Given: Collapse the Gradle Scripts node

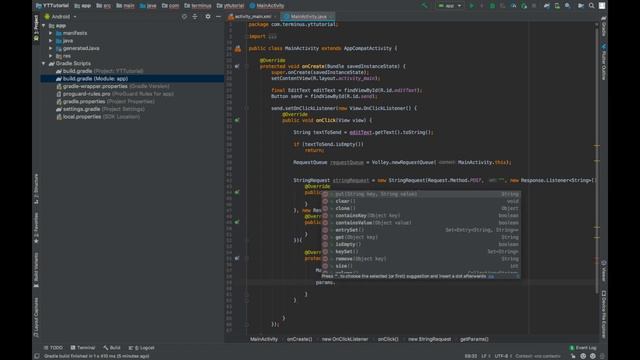Looking at the screenshot, I should [x=44, y=63].
